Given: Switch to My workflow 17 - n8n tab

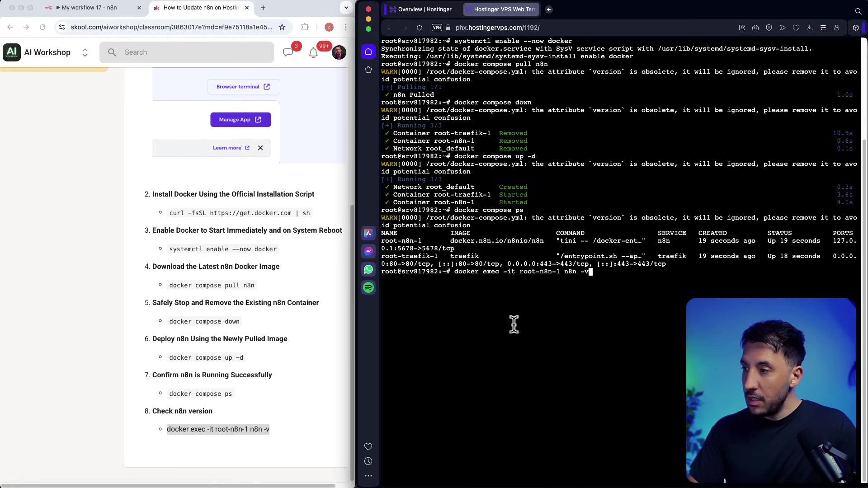Looking at the screenshot, I should click(89, 8).
